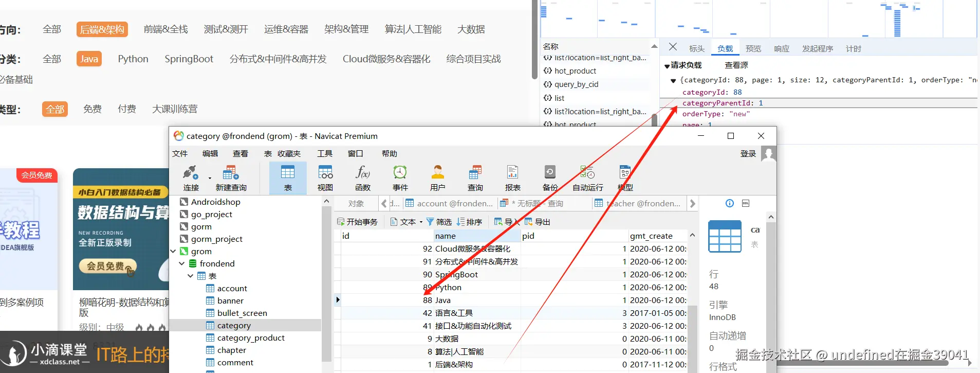Select SpringBoot category filter
This screenshot has height=373, width=980.
tap(189, 59)
